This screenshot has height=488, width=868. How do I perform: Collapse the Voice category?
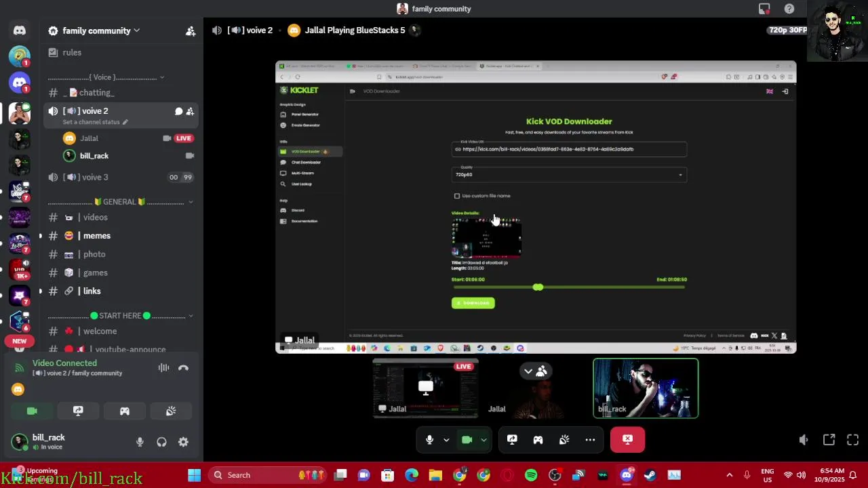[x=106, y=77]
